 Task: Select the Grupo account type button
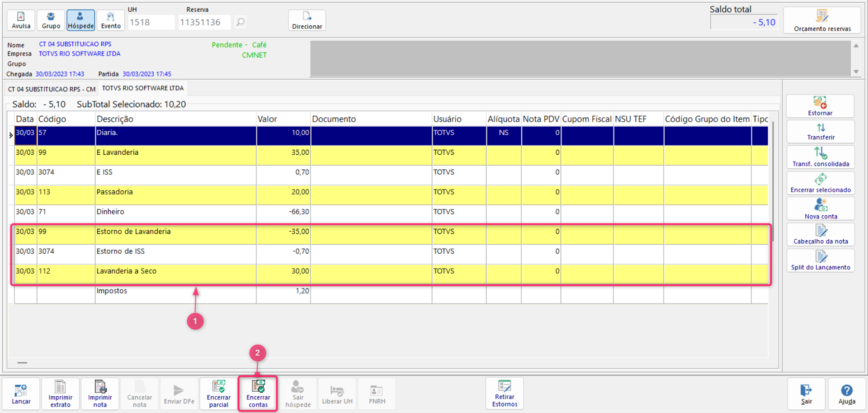tap(51, 20)
